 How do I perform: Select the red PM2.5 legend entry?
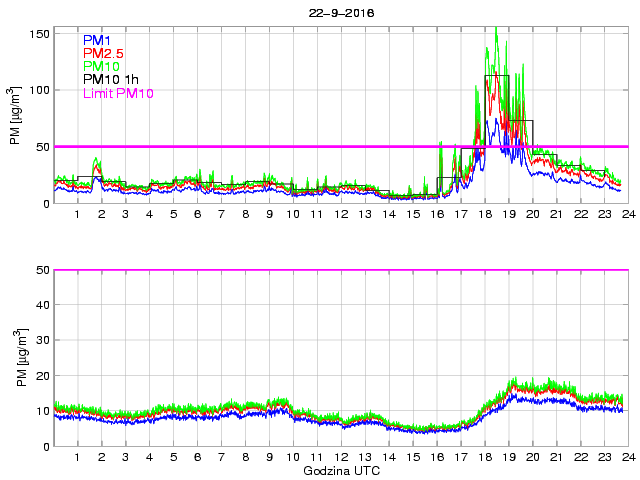pos(103,53)
